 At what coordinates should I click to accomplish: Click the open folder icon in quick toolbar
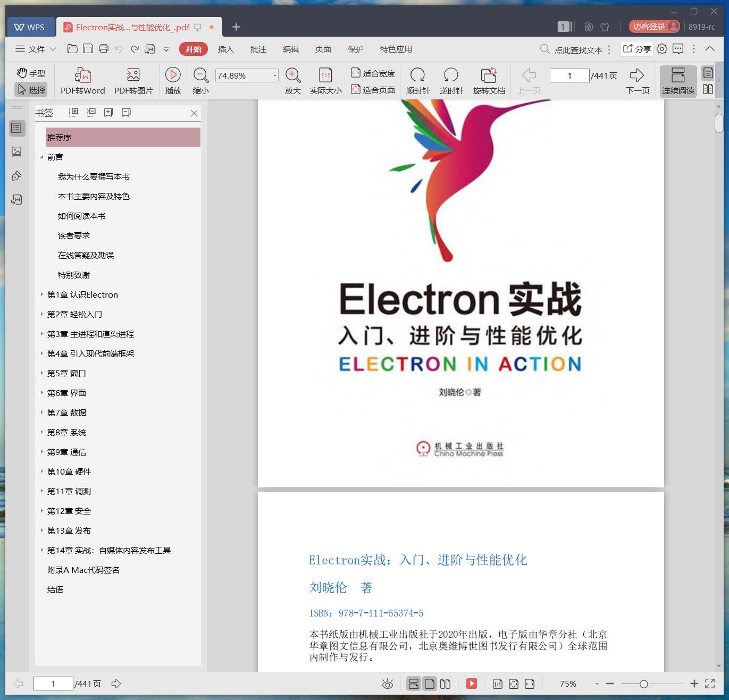(73, 49)
